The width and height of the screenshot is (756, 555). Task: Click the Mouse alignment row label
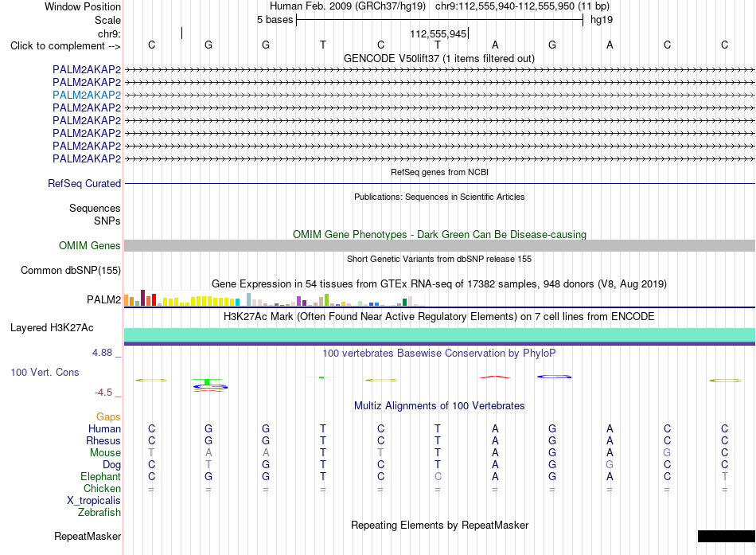tap(105, 453)
